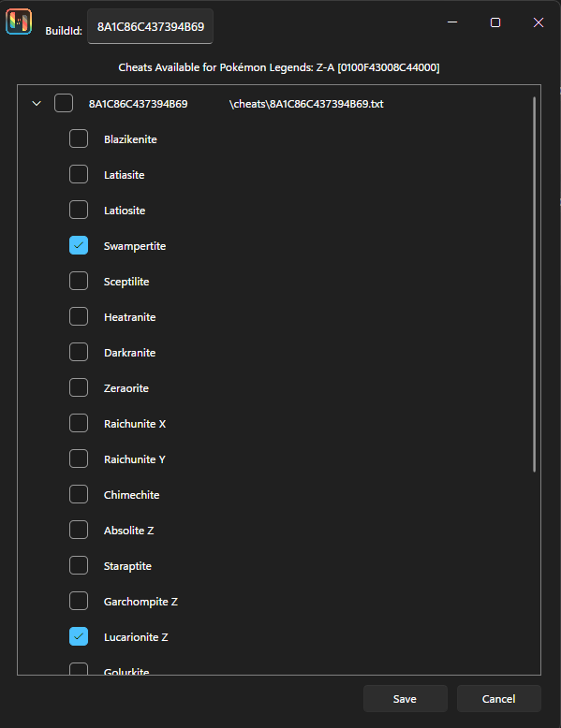Select the Zeraorite cheat label

tap(126, 388)
